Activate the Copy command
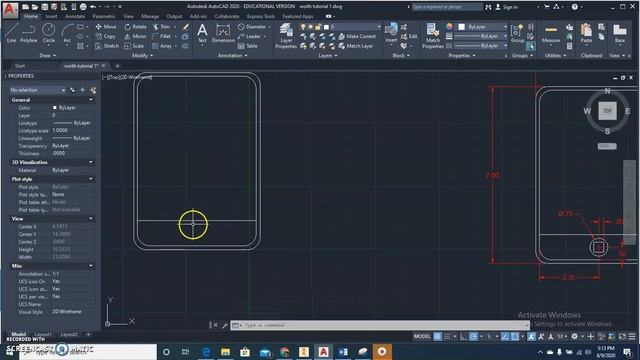 [x=106, y=36]
